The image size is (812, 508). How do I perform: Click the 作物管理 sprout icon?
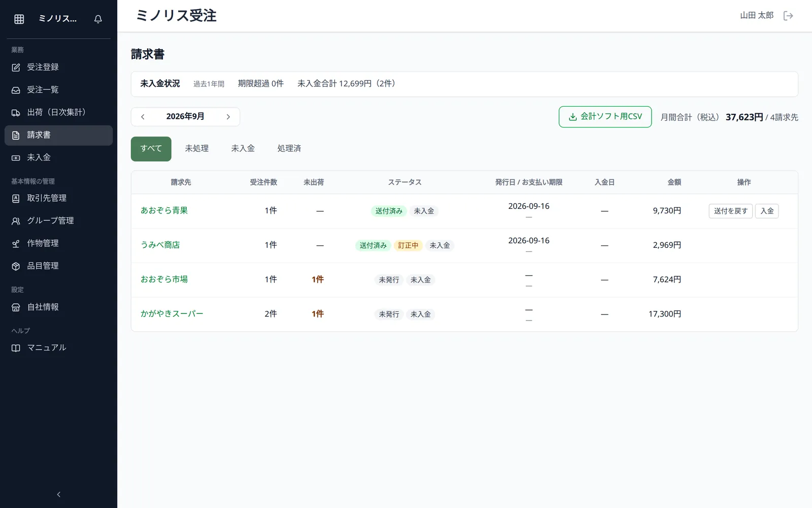[x=16, y=244]
